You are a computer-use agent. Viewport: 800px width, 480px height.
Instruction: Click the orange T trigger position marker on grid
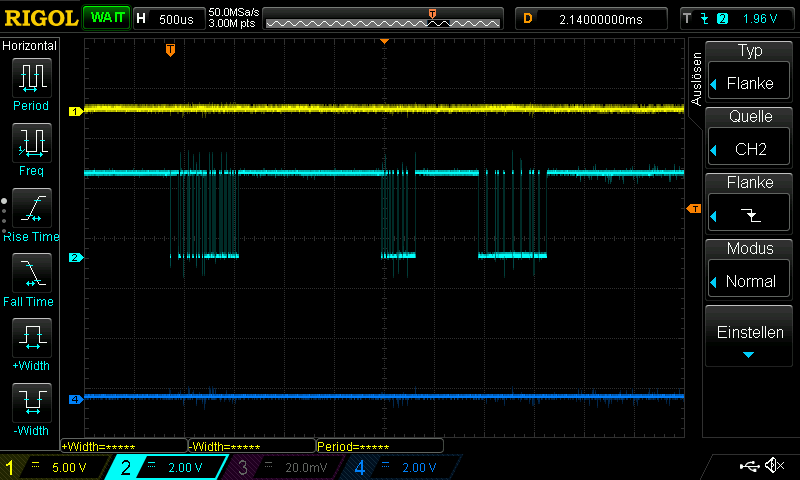170,50
